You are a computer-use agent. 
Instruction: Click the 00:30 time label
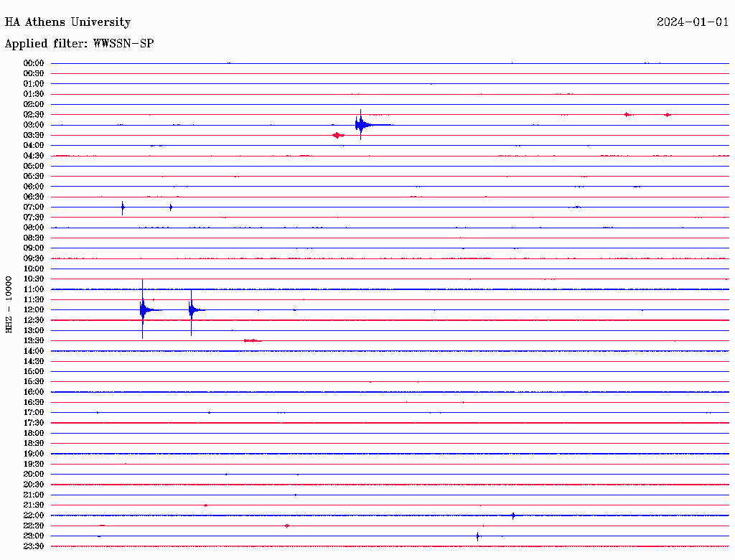[34, 73]
